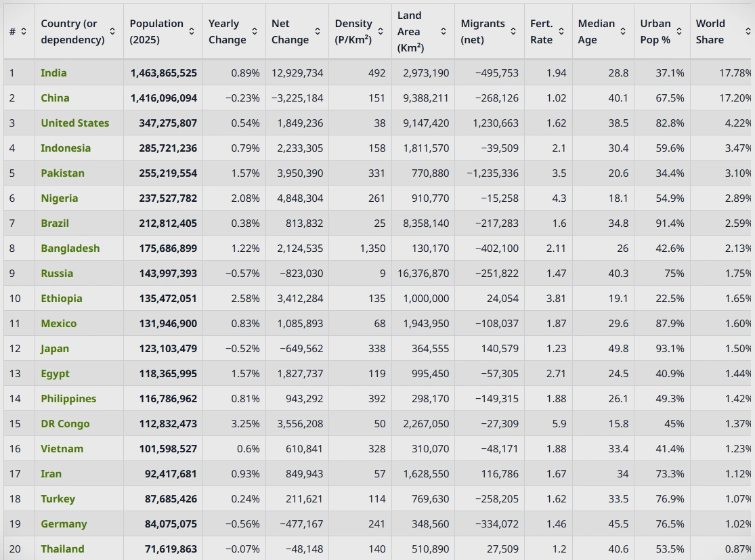This screenshot has width=755, height=560.
Task: Open the Japan country link
Action: click(54, 348)
